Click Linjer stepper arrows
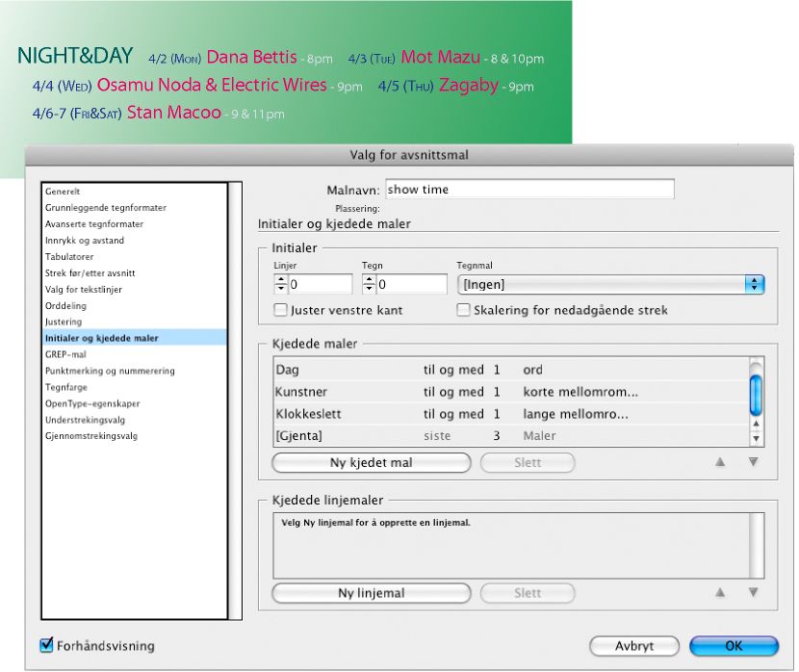The image size is (799, 672). pyautogui.click(x=281, y=284)
